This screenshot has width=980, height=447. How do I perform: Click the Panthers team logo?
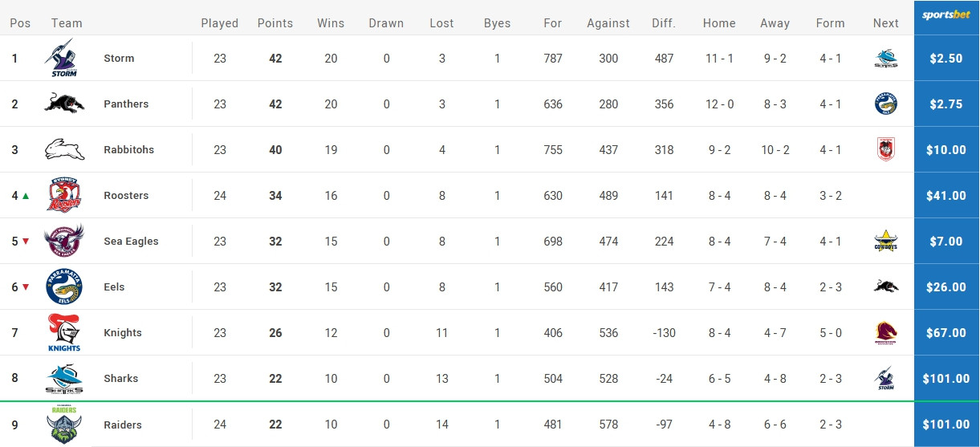[64, 104]
